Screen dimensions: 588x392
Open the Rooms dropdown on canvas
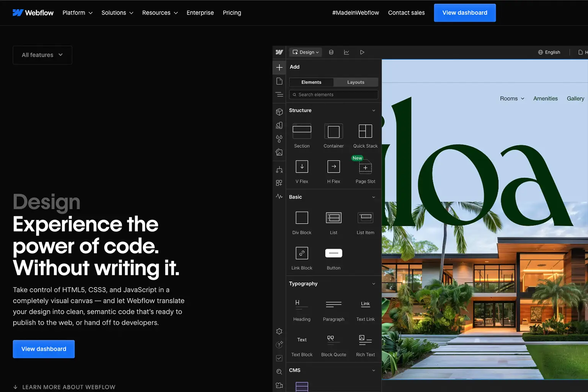(512, 98)
